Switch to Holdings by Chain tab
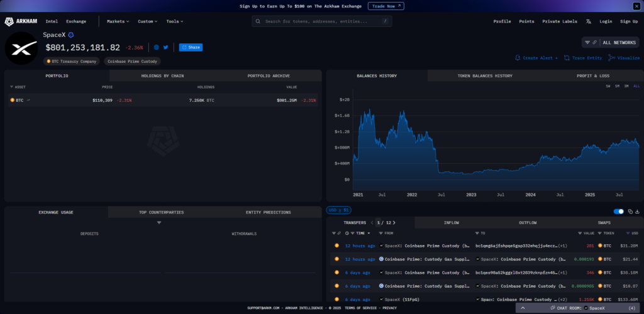The width and height of the screenshot is (644, 314). point(163,76)
